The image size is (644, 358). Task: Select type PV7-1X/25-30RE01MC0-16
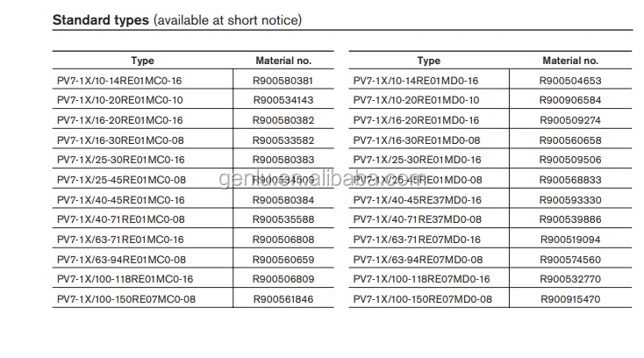click(119, 160)
